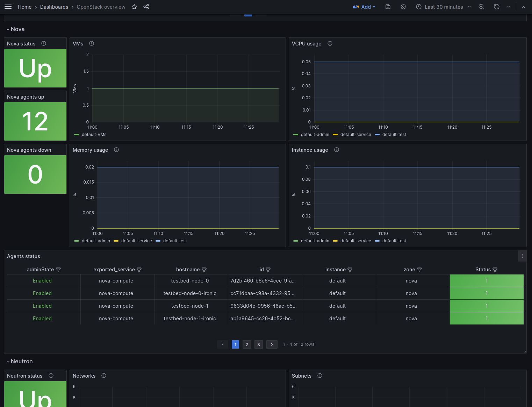Save the dashboard using the disk icon
This screenshot has width=532, height=407.
coord(388,7)
